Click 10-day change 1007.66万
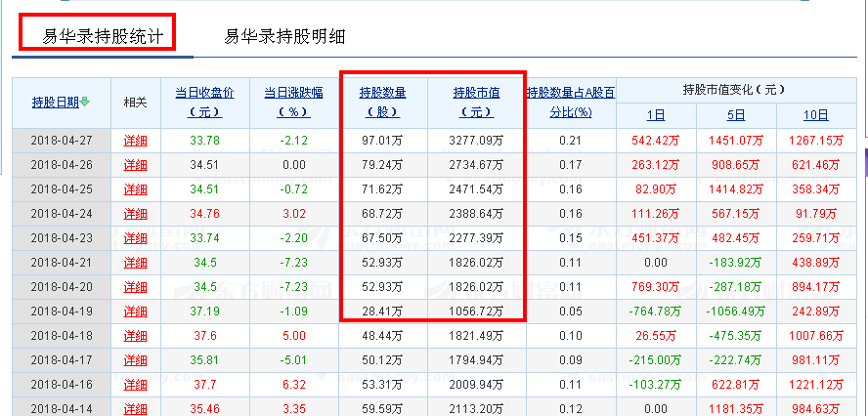Screen dimensions: 868x416 pos(816,336)
